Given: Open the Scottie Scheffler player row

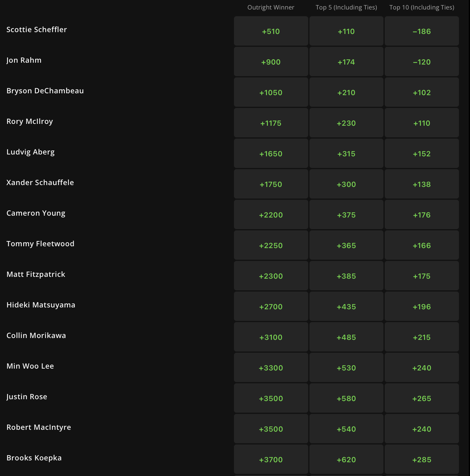Looking at the screenshot, I should 232,31.
